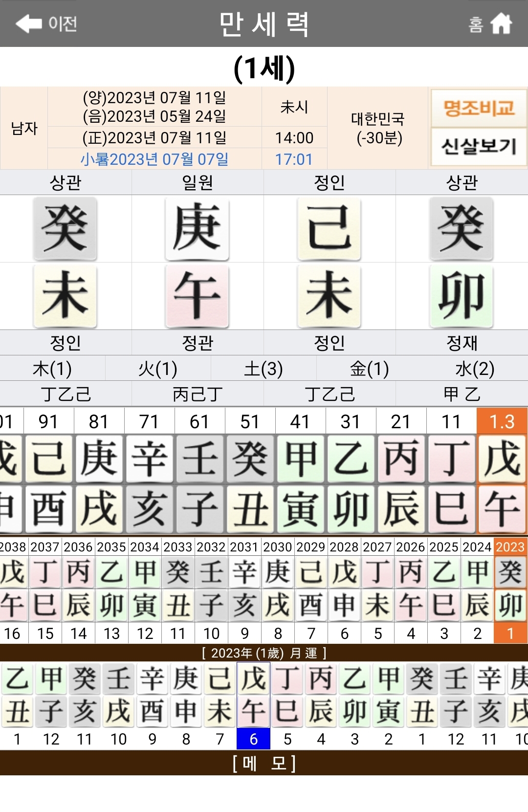Select the age 71 辛亥 luck column
The height and width of the screenshot is (812, 528).
pos(149,471)
